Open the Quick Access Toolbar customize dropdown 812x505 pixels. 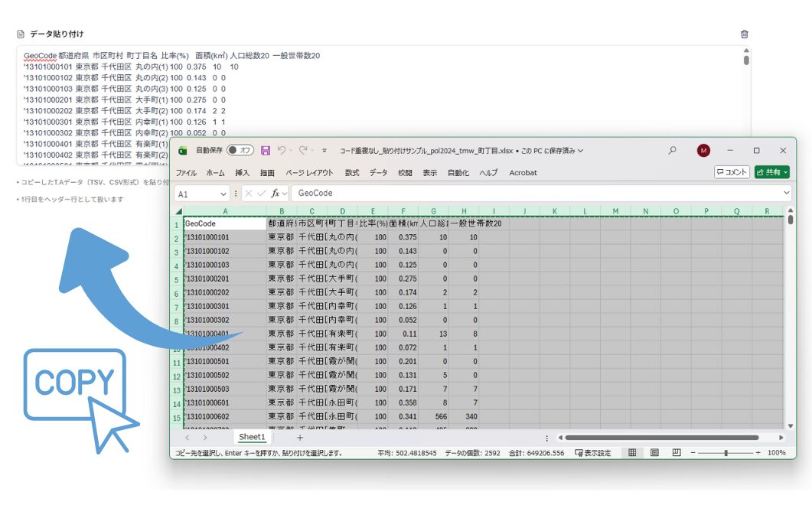[x=324, y=151]
